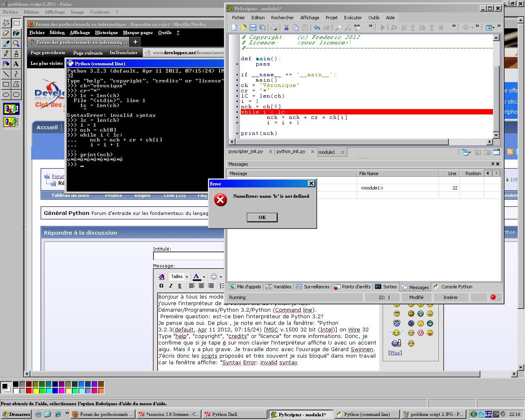The image size is (525, 420).
Task: Click the PyScripter editor horizontal scrollbar
Action: 361,142
